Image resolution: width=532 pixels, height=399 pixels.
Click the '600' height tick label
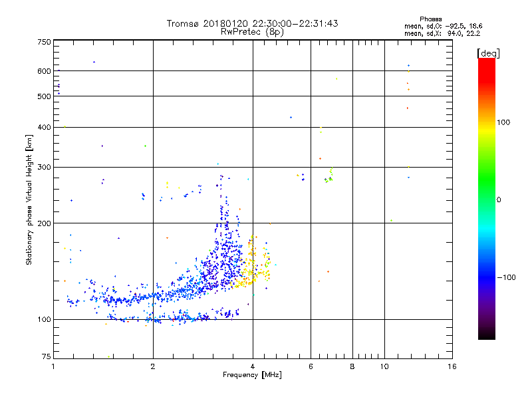(44, 71)
